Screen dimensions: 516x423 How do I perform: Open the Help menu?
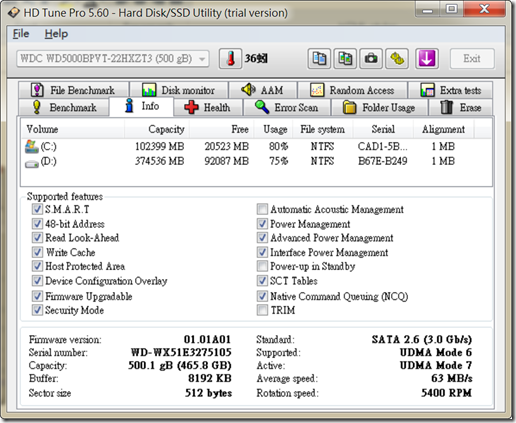[56, 34]
